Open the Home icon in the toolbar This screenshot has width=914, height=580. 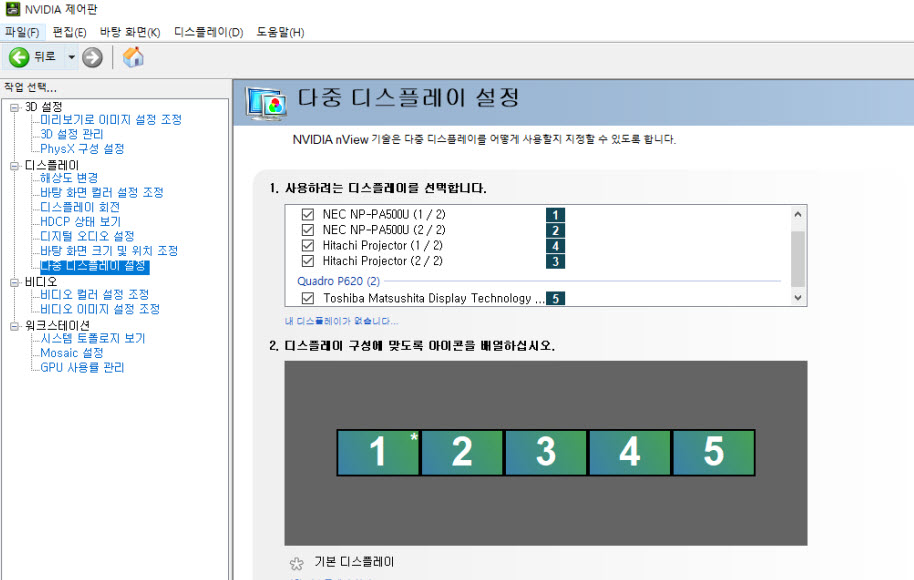tap(133, 57)
